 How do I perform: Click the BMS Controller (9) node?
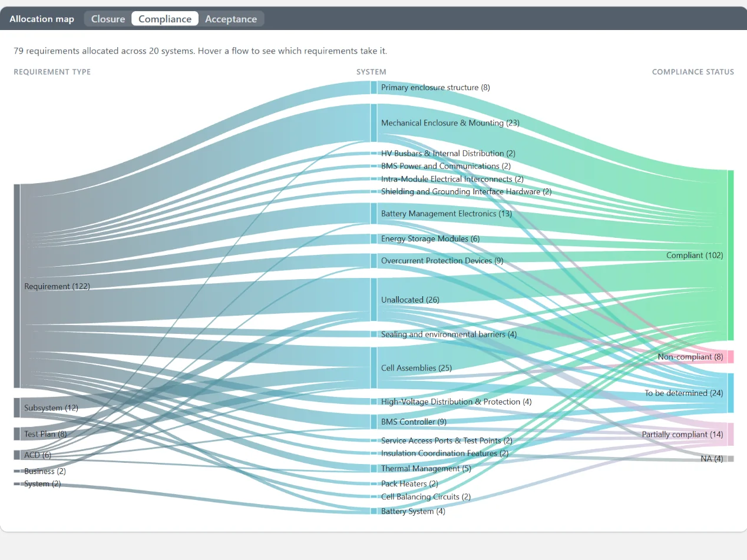[414, 422]
